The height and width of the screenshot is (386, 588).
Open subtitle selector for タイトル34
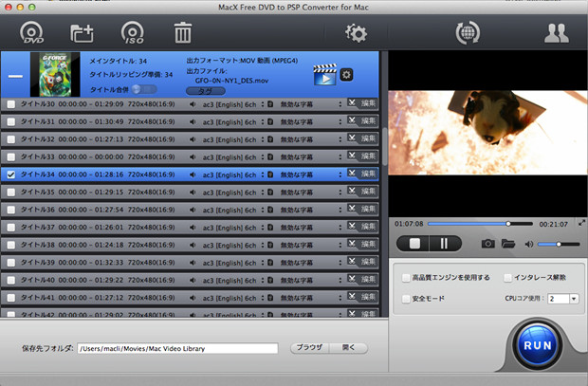coord(340,175)
